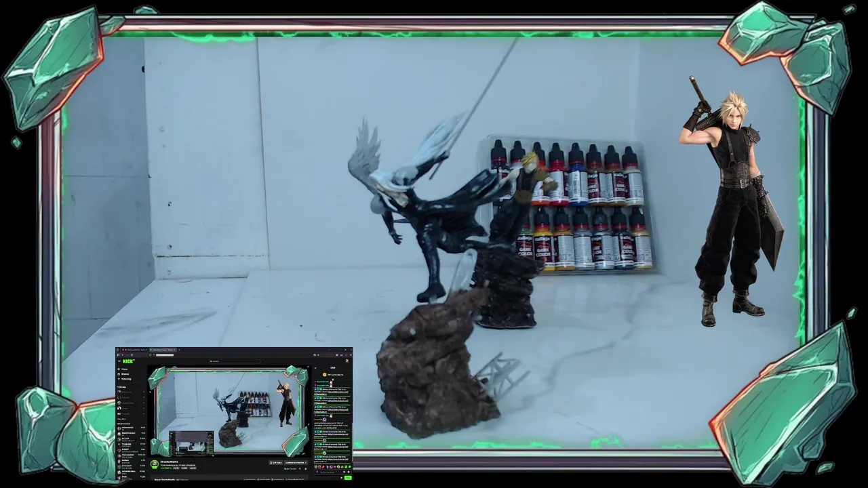Switch to the first browser tab
Screen dimensions: 868x488
click(134, 350)
